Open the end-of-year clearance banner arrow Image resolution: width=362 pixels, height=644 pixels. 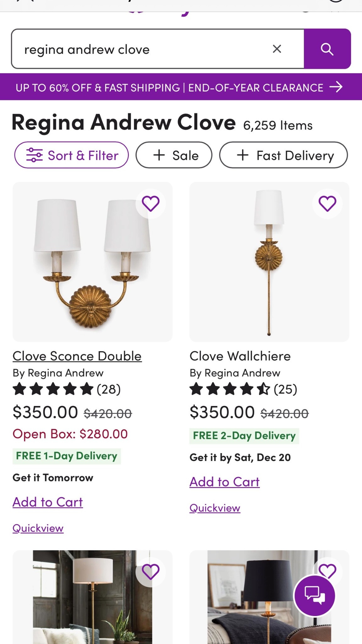(336, 87)
